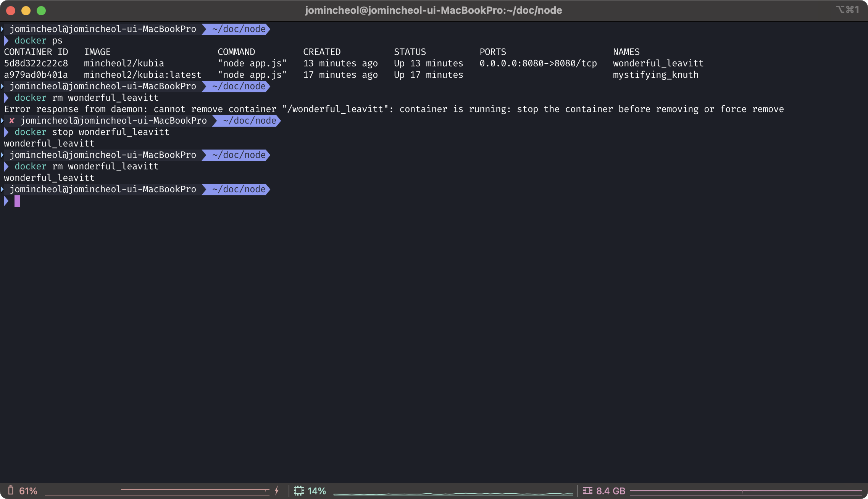Click the CPU usage graph line
868x499 pixels.
point(453,494)
